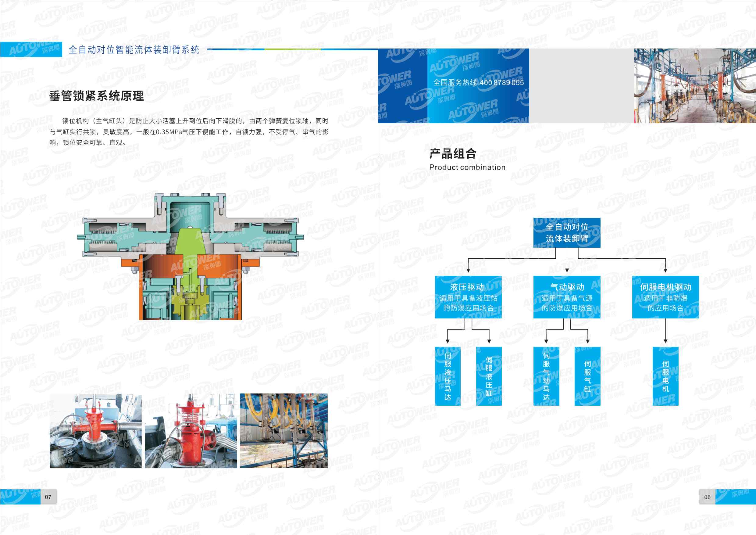Click the 产品组合 heading

click(x=453, y=153)
